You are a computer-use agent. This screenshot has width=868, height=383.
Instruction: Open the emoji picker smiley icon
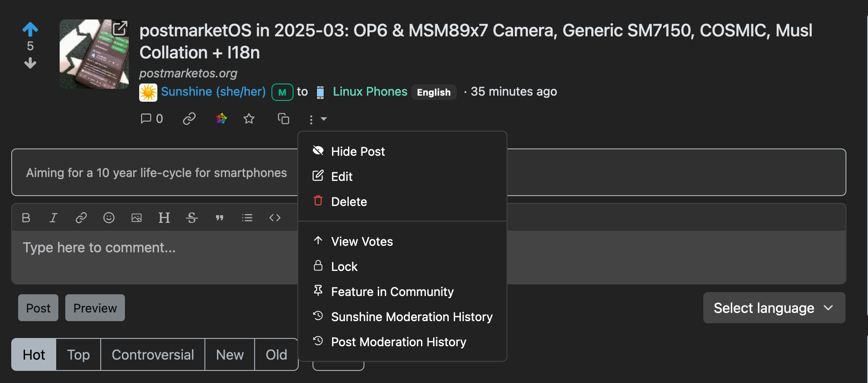[x=109, y=218]
